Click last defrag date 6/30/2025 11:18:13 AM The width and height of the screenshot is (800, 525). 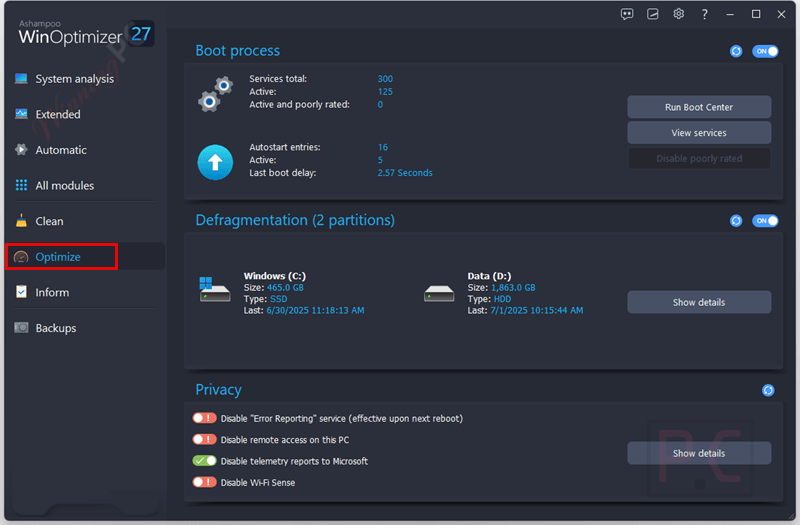315,310
